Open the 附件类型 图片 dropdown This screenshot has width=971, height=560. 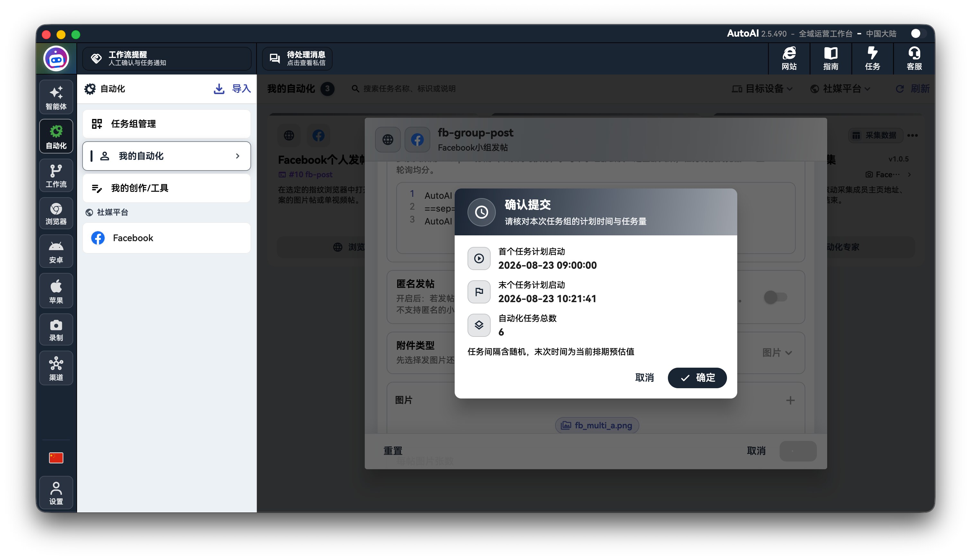coord(777,353)
